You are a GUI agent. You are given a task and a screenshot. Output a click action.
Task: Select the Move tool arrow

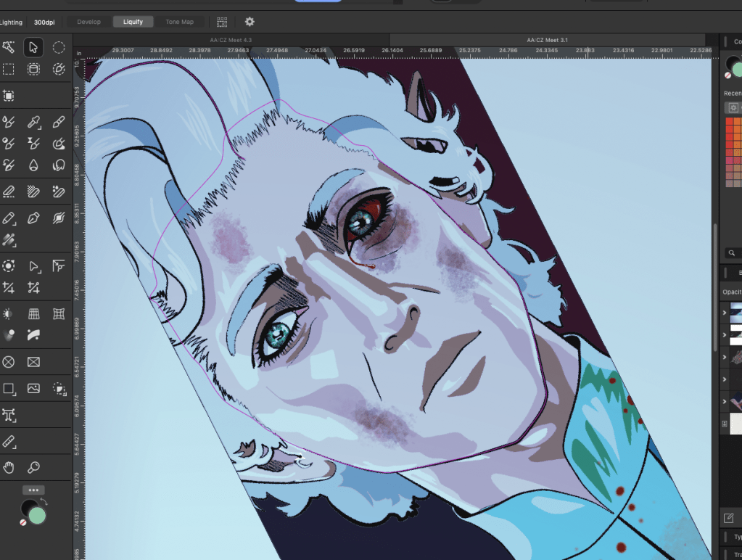(33, 47)
